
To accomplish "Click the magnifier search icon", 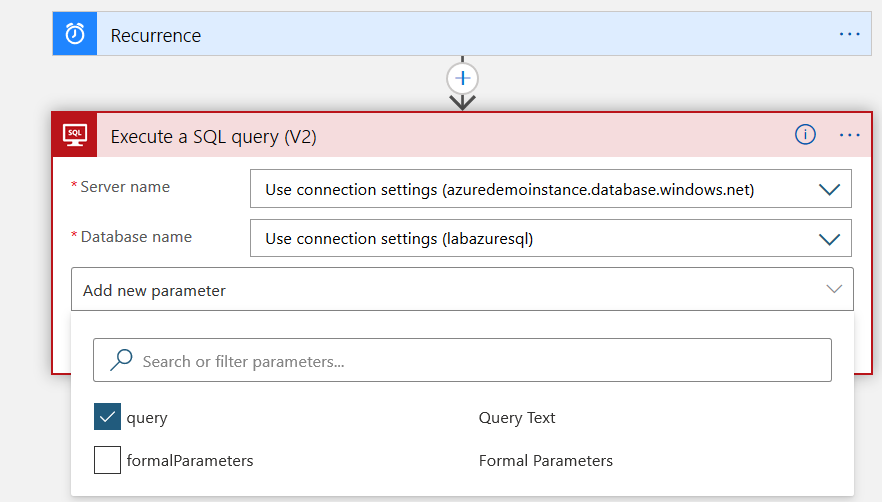I will click(x=121, y=360).
